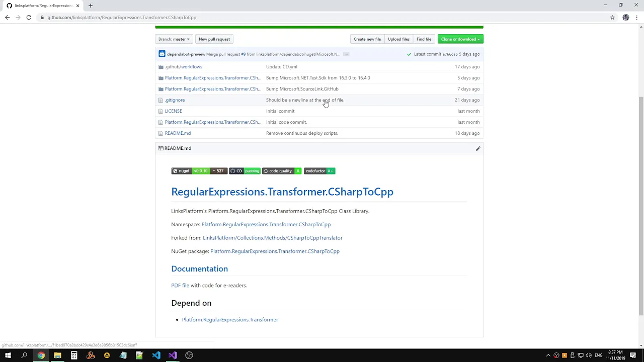Open the NuGet package link

coord(275,251)
